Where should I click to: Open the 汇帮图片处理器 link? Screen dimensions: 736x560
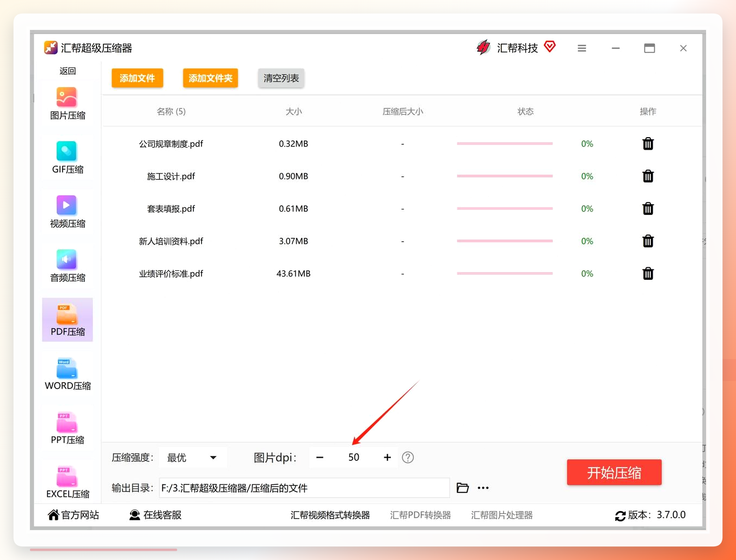coord(501,515)
